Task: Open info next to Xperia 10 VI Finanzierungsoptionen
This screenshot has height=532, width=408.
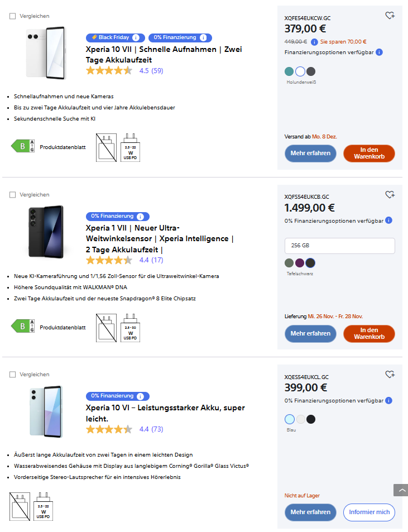Action: click(x=388, y=400)
